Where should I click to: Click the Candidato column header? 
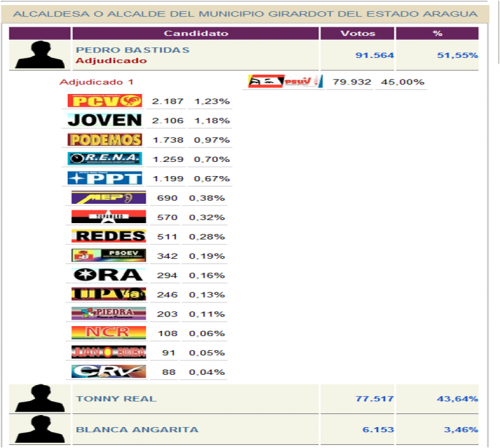tap(196, 33)
